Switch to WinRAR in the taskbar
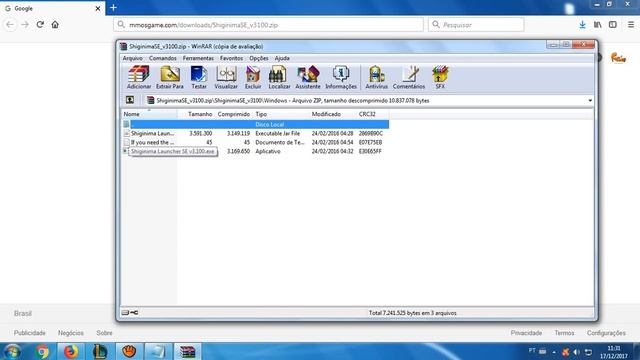The width and height of the screenshot is (640, 360). click(187, 351)
